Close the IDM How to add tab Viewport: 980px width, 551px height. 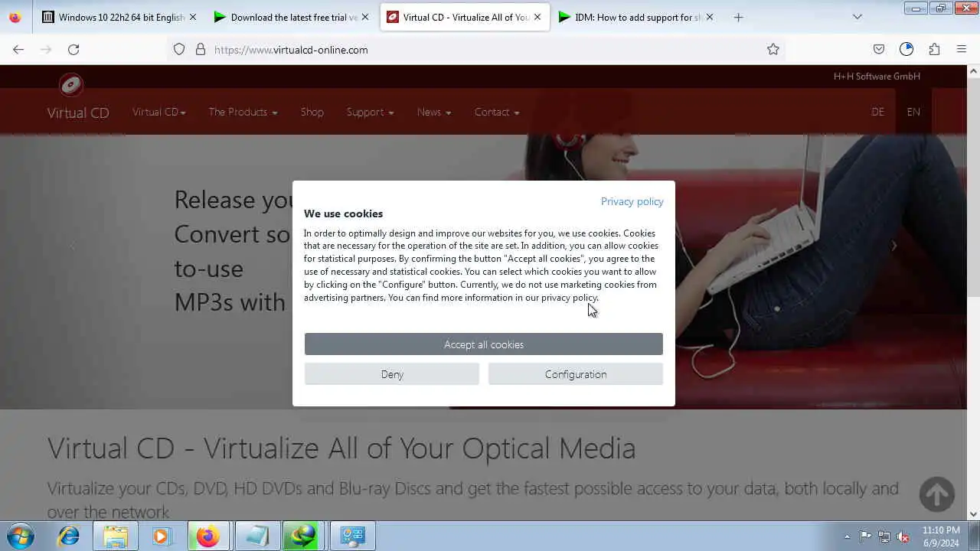[710, 17]
